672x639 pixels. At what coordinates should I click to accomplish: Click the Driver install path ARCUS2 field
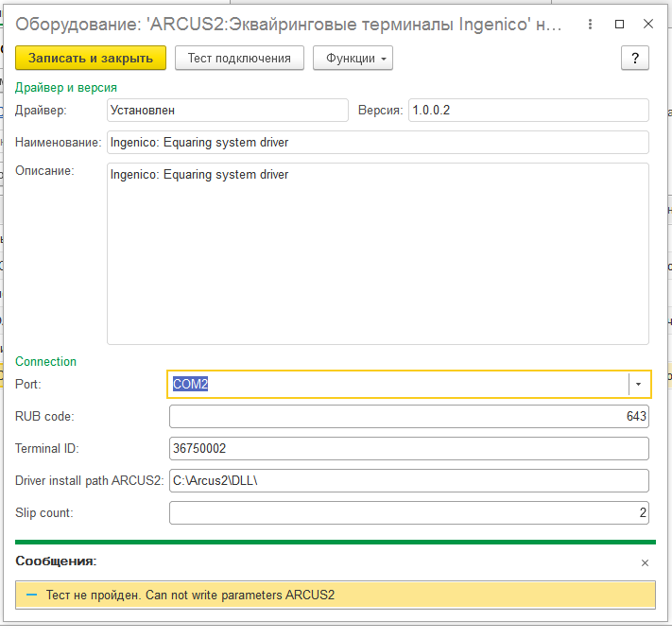[x=408, y=480]
